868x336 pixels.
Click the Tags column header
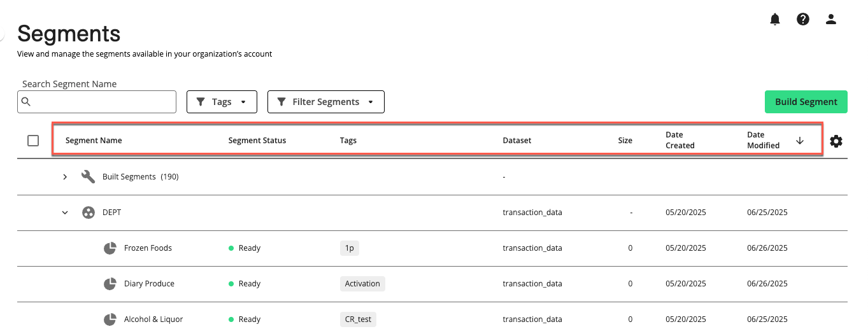pos(348,141)
